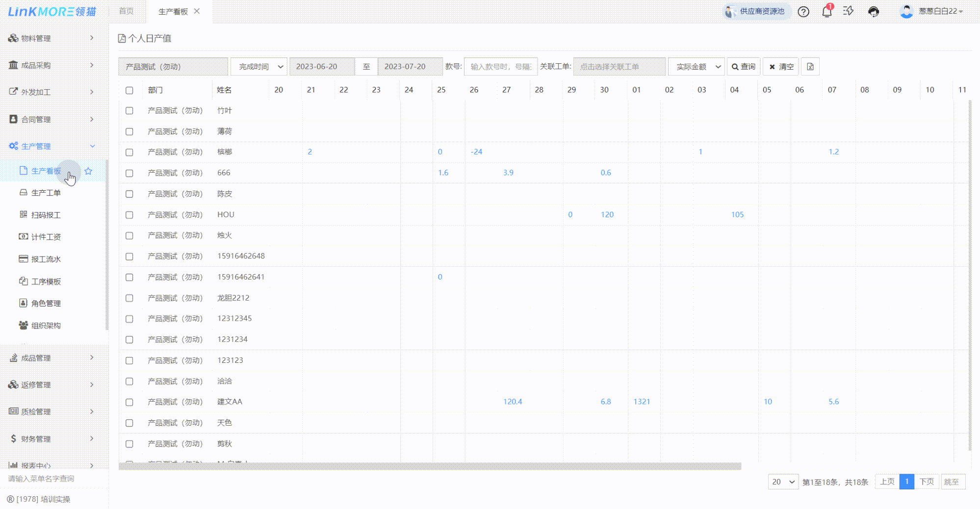Open 生产工单 menu item
This screenshot has height=509, width=980.
46,193
